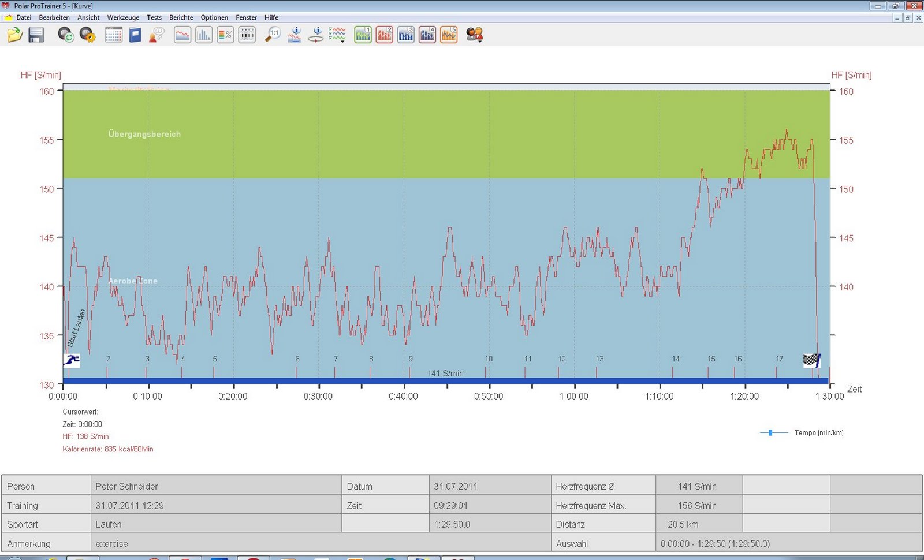Select the red curve preset 2 icon

tap(385, 35)
